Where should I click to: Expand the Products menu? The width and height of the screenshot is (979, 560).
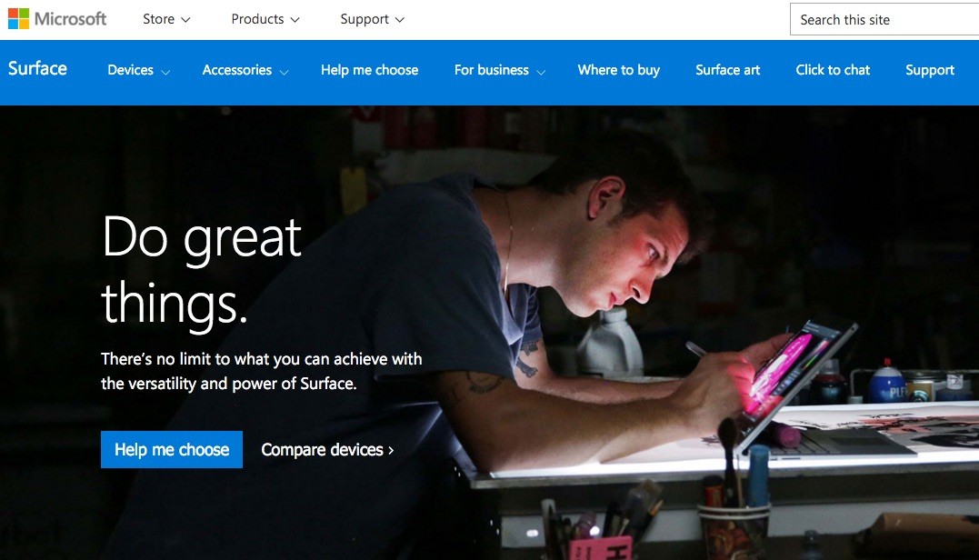click(265, 19)
